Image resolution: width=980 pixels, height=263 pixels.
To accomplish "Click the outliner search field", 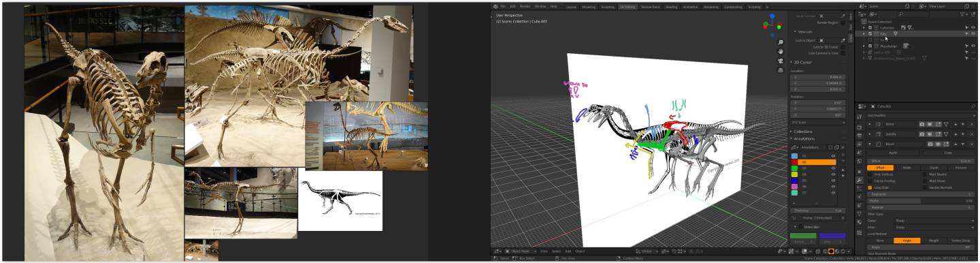I will [913, 14].
